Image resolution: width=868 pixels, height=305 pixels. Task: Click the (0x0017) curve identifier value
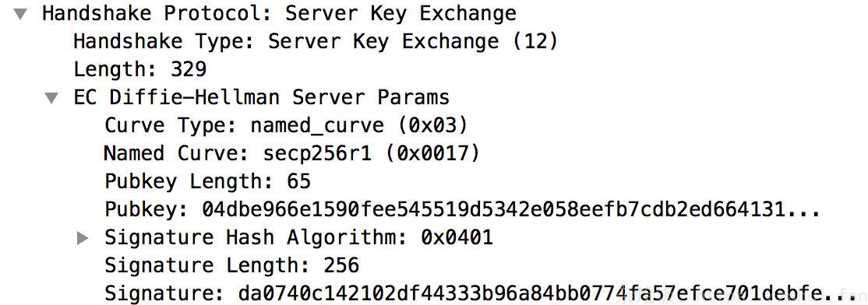[x=431, y=153]
